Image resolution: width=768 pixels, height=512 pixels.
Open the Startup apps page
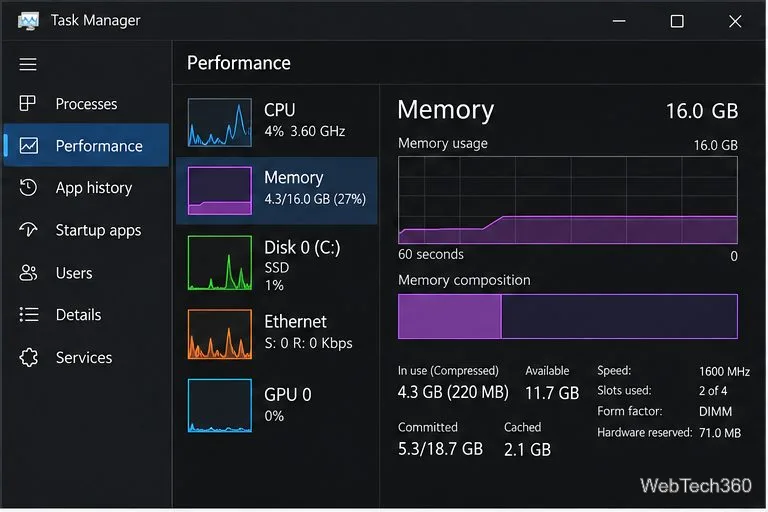[x=86, y=230]
